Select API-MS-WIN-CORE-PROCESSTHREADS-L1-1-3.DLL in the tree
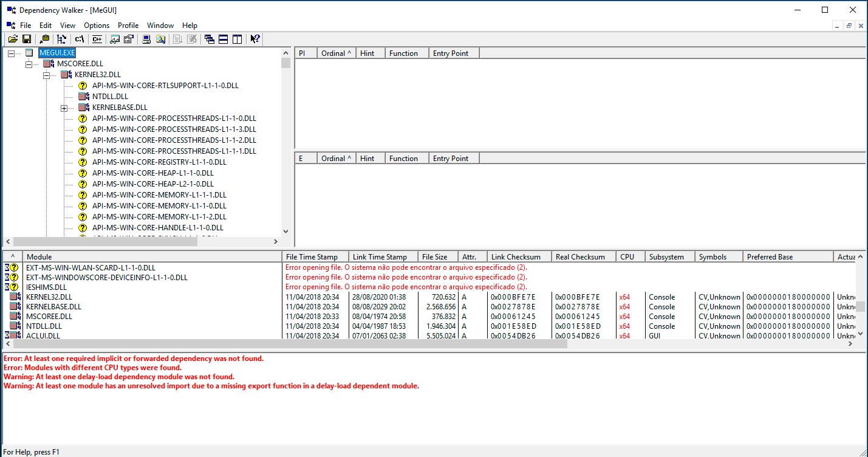This screenshot has width=868, height=457. (174, 129)
